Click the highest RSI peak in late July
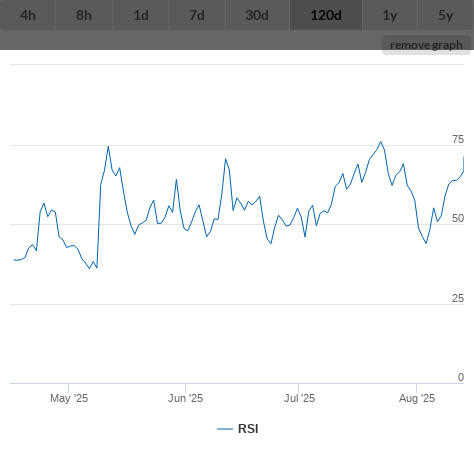This screenshot has width=474, height=455. point(381,142)
